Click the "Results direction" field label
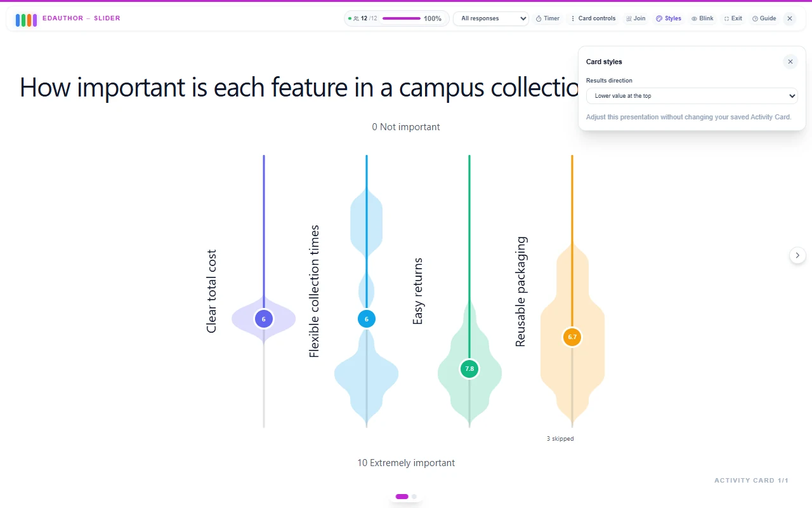The image size is (812, 508). pos(609,81)
